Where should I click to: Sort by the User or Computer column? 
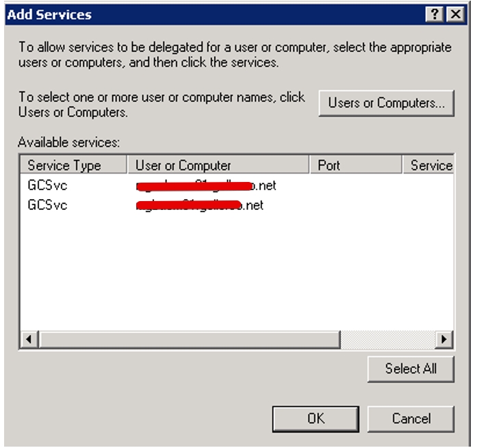183,166
